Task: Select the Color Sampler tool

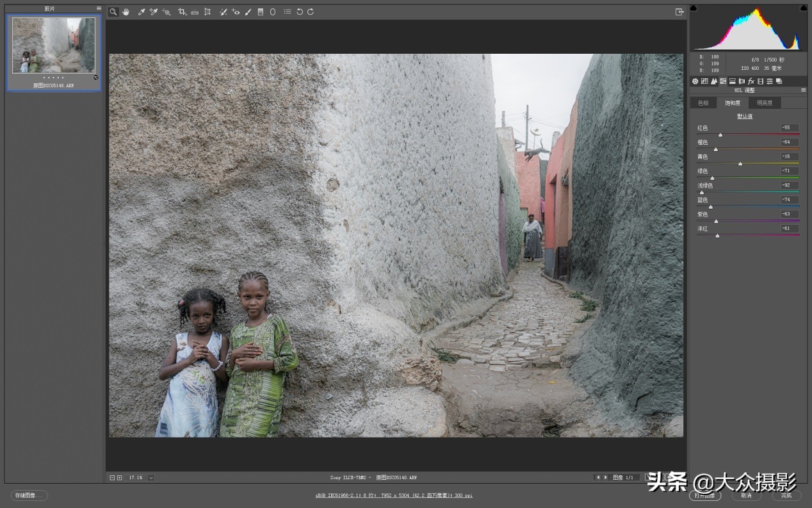Action: pos(154,12)
